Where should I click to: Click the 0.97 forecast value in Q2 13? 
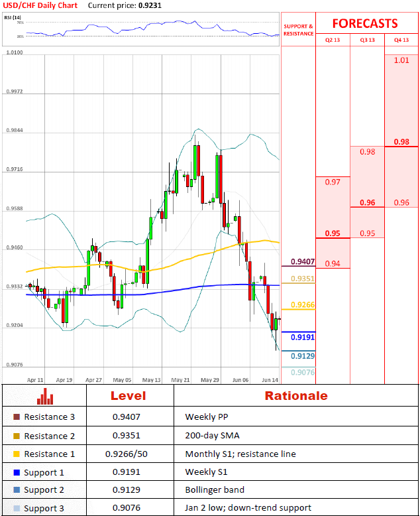[333, 182]
